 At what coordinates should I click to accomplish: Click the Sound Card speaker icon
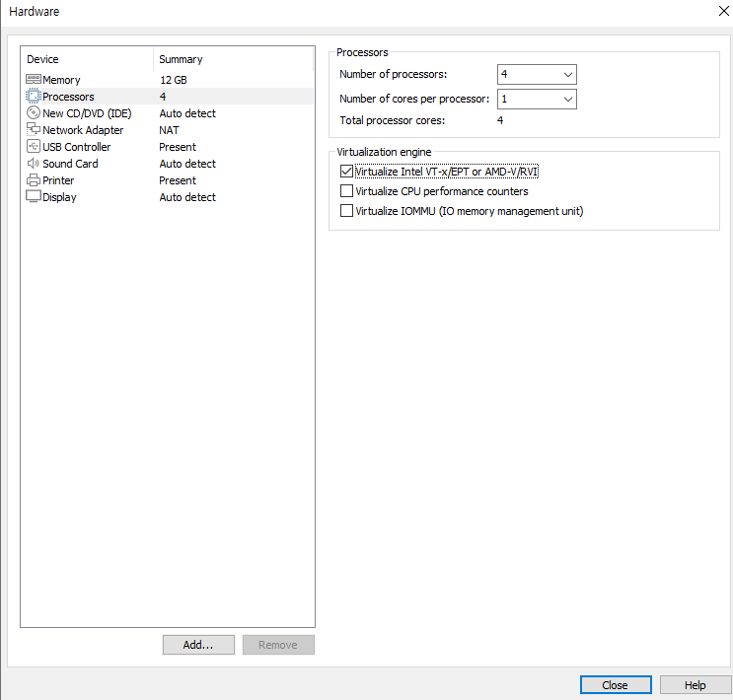34,163
